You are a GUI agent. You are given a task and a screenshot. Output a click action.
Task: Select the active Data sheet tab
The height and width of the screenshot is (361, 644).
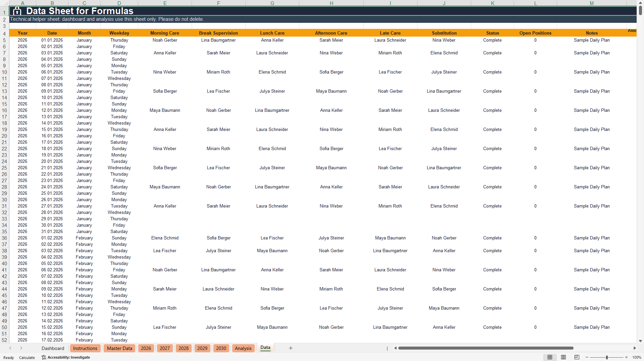[265, 348]
